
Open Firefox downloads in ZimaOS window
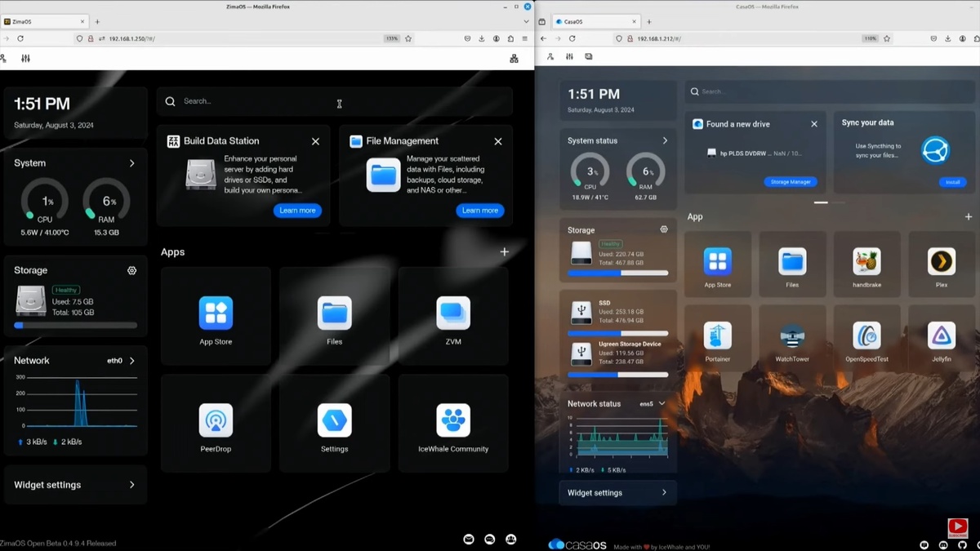[x=482, y=38]
